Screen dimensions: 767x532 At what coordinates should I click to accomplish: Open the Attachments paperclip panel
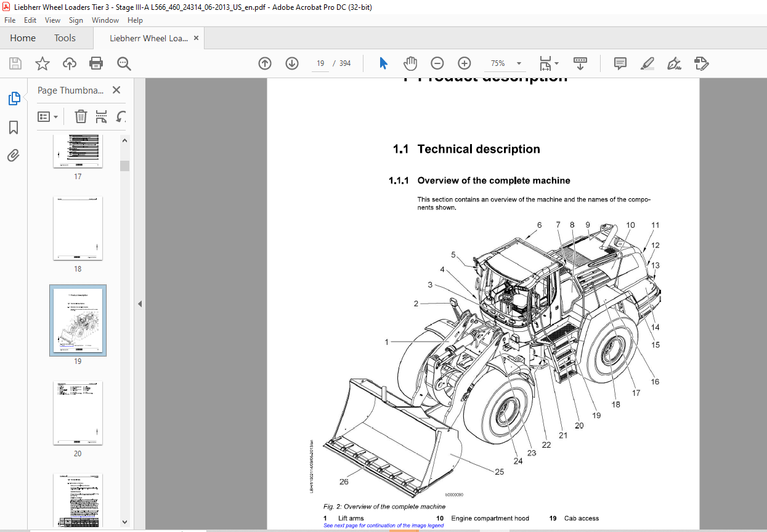(14, 155)
